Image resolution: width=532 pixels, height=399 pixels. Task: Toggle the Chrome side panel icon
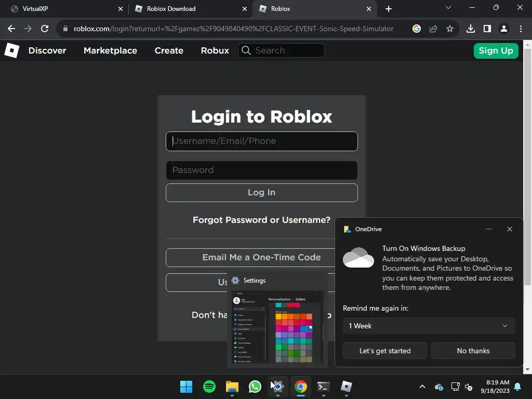click(x=487, y=29)
